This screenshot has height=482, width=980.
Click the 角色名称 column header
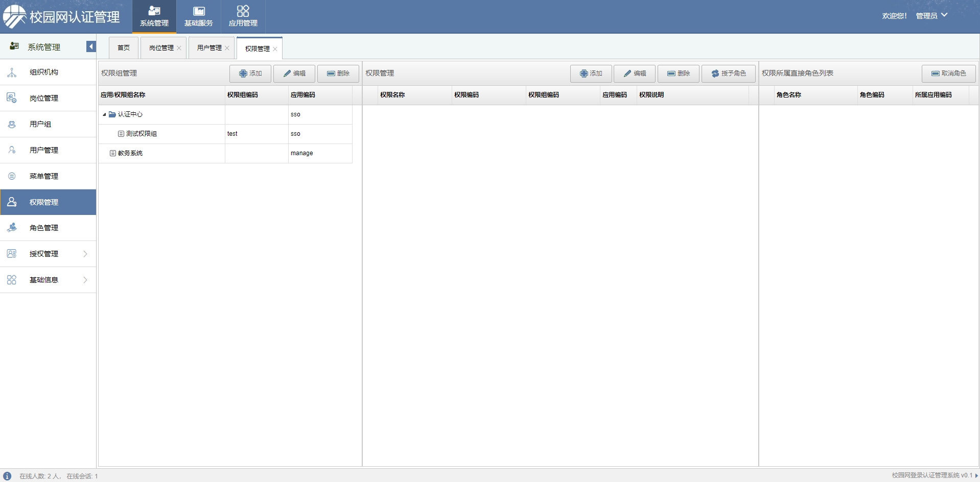(816, 95)
